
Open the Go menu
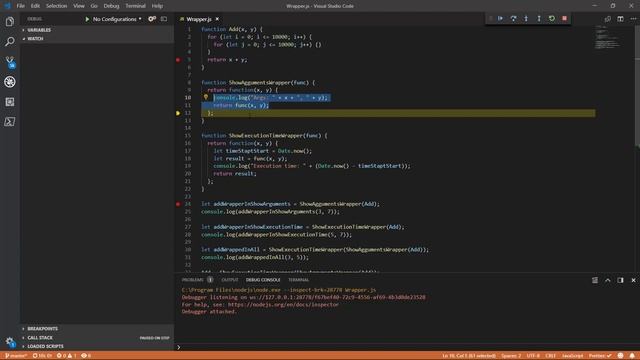(94, 6)
